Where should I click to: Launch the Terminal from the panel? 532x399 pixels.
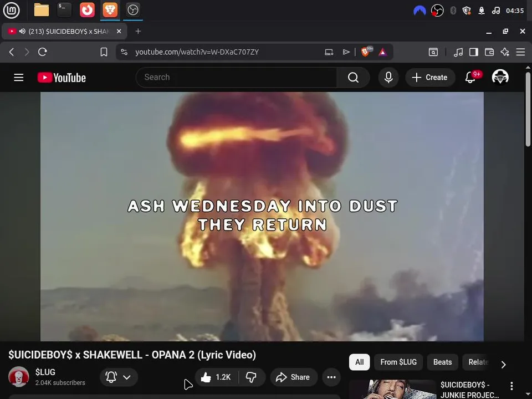[64, 10]
